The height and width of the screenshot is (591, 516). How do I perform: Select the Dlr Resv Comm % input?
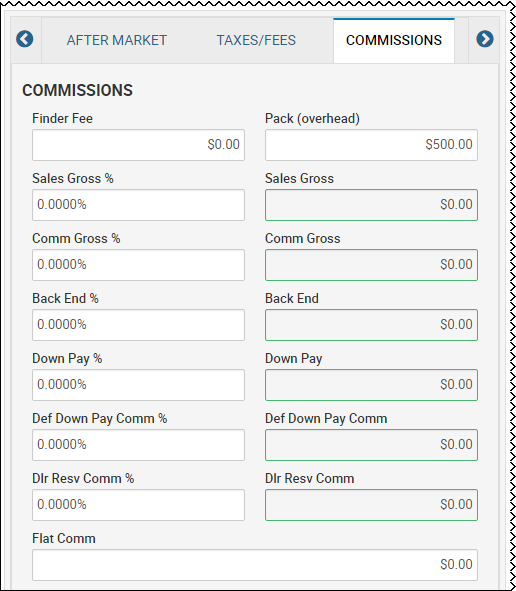[x=138, y=505]
